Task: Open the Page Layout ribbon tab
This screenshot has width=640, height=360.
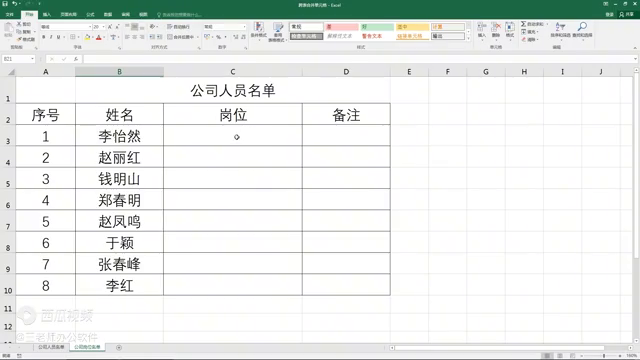Action: [69, 15]
